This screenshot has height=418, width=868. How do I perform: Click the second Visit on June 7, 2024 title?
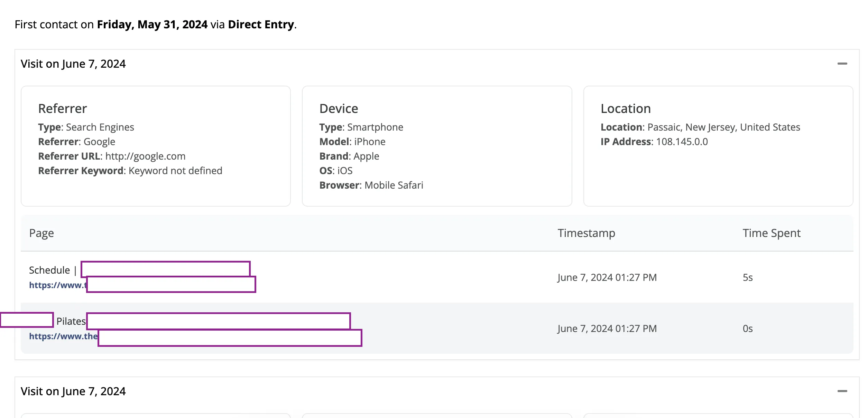click(x=73, y=391)
